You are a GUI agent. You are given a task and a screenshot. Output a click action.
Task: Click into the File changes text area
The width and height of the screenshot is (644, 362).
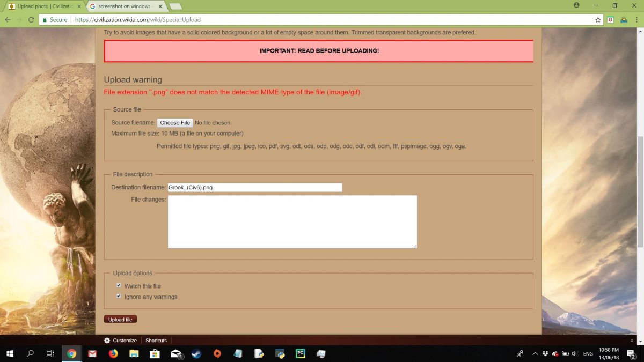[292, 221]
